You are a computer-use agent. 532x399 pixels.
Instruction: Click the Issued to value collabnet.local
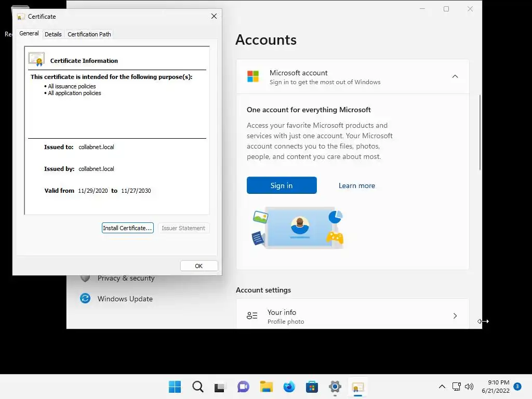[x=96, y=147]
